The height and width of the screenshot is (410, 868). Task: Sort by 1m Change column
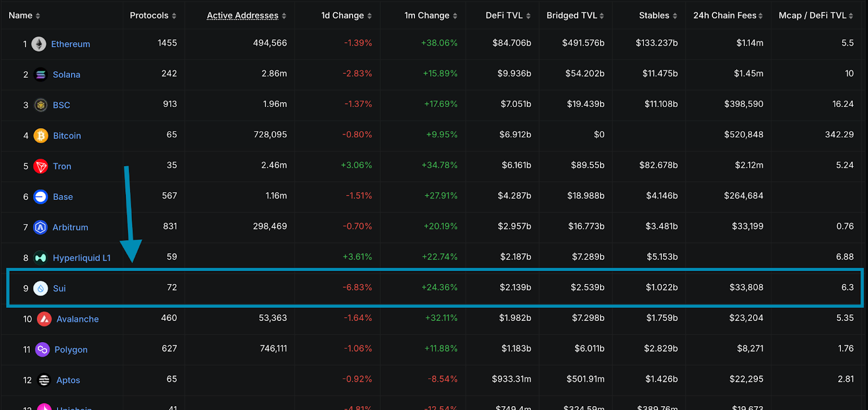(431, 15)
